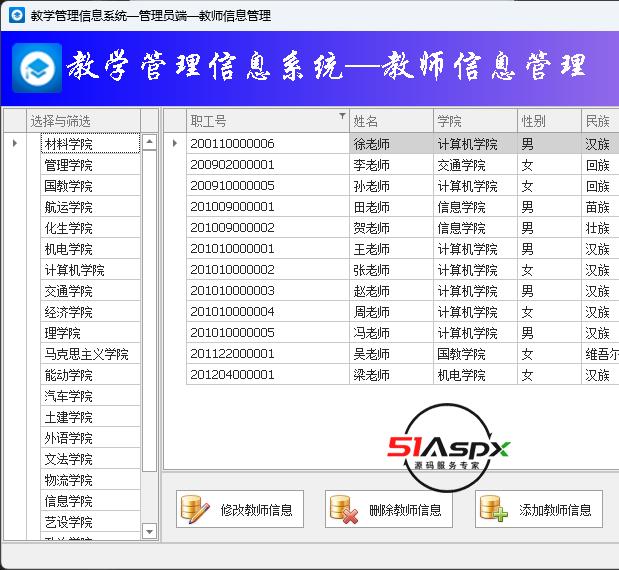Select 化生学院 in the filter list
Viewport: 619px width, 570px height.
(x=90, y=227)
